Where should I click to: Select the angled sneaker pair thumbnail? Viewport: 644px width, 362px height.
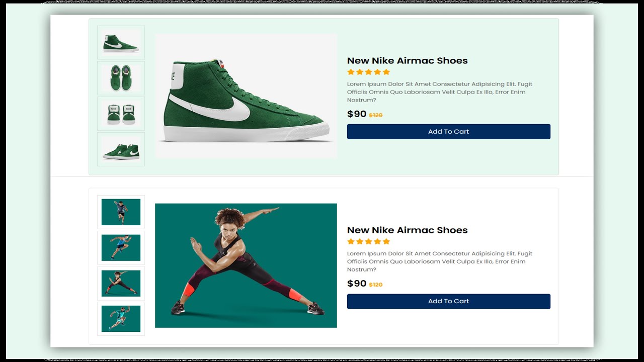tap(121, 149)
